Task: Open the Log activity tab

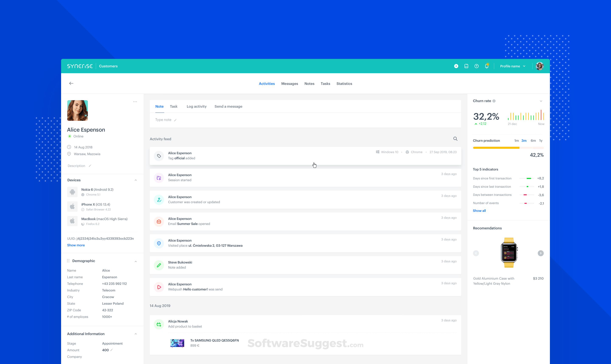Action: (196, 106)
